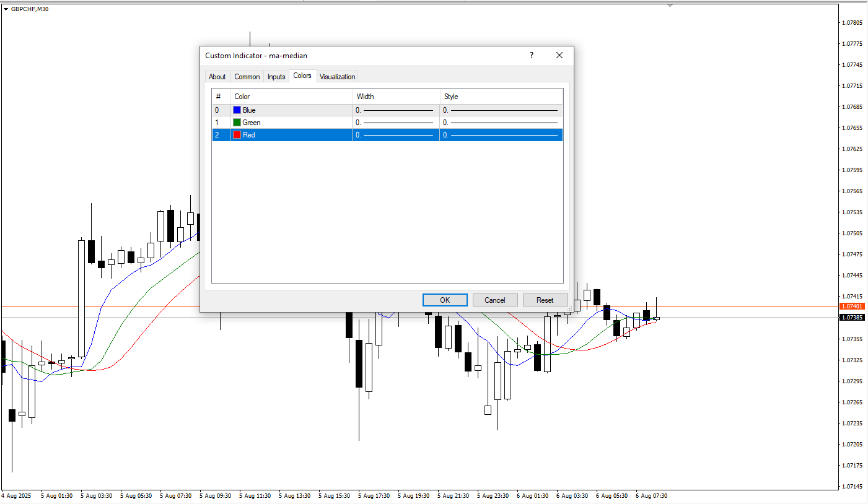This screenshot has height=504, width=868.
Task: Click the 5 Aug 01:30 time label
Action: 57,496
